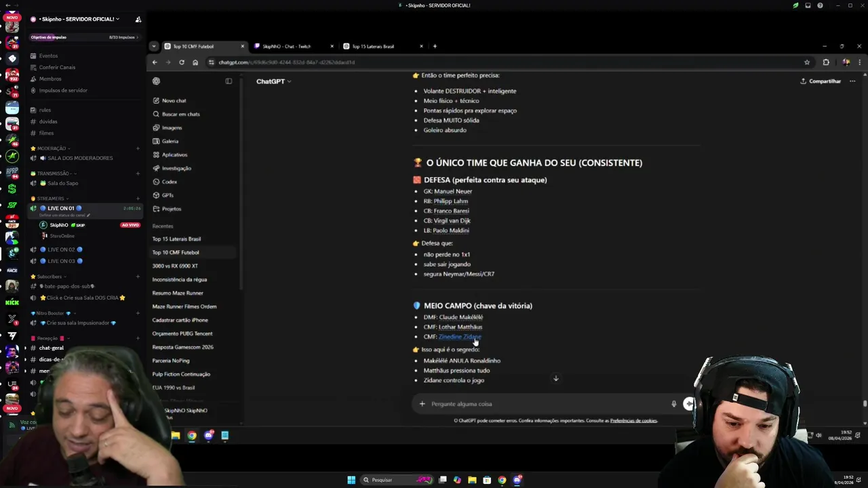Collapse the STREAMERS category in Discord

[x=50, y=199]
